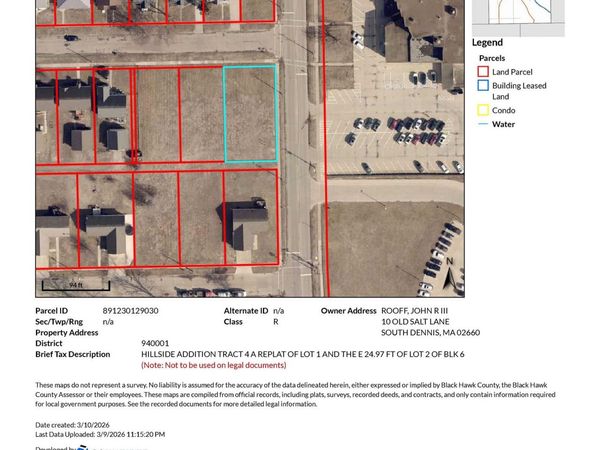Screen dimensions: 600x450
Task: Click the Sec/Twp/Rng label
Action: [x=59, y=322]
